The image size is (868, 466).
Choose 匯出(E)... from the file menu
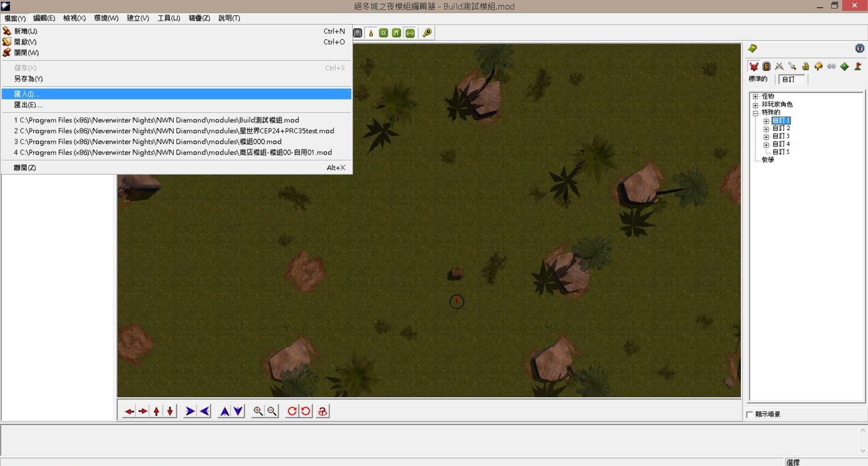176,105
